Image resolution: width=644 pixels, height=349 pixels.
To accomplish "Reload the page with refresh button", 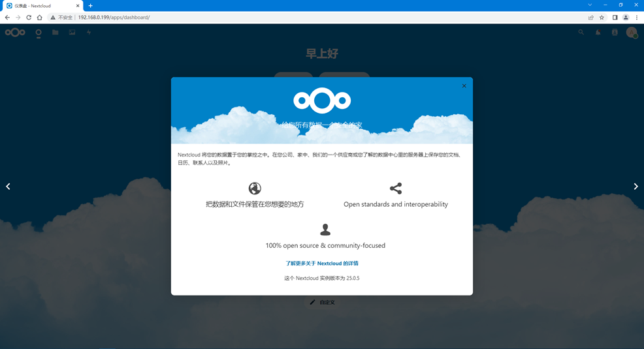I will point(29,17).
